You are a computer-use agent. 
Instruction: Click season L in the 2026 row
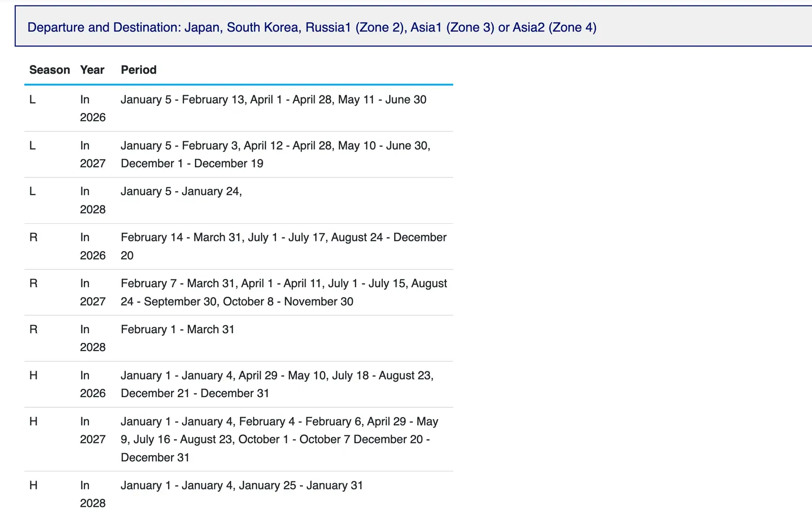pos(32,100)
